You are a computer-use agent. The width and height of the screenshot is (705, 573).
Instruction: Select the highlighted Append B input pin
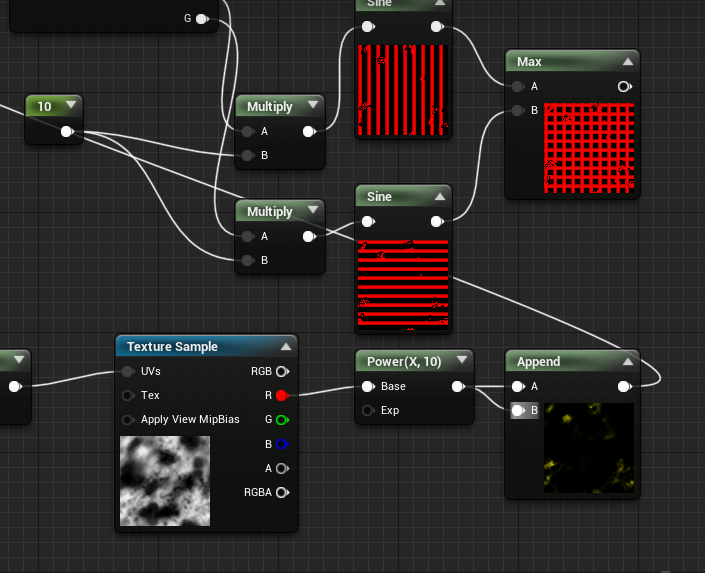518,410
